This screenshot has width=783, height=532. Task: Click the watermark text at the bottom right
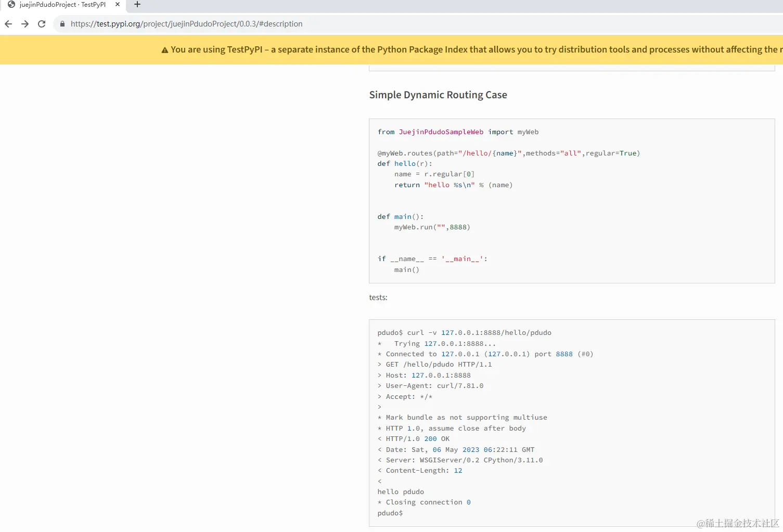(x=738, y=523)
